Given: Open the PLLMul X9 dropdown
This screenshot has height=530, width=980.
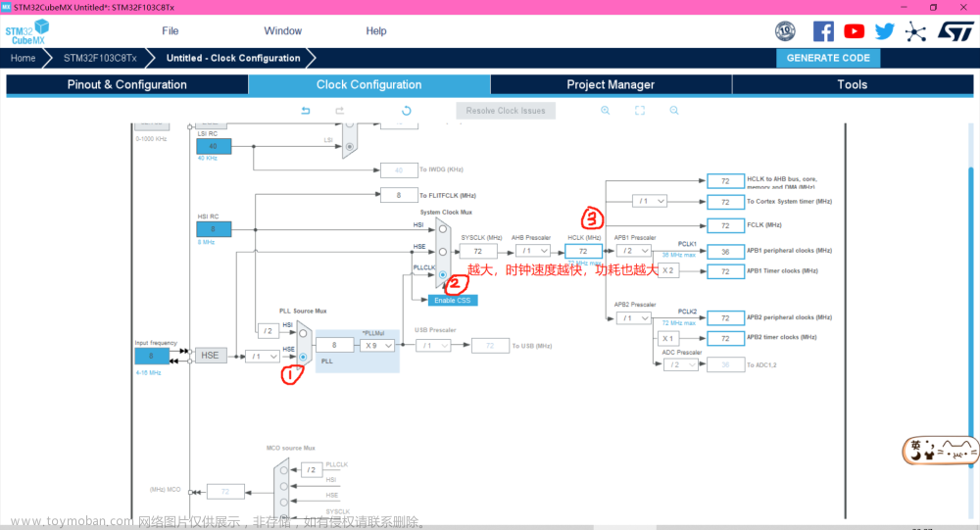Looking at the screenshot, I should [377, 346].
